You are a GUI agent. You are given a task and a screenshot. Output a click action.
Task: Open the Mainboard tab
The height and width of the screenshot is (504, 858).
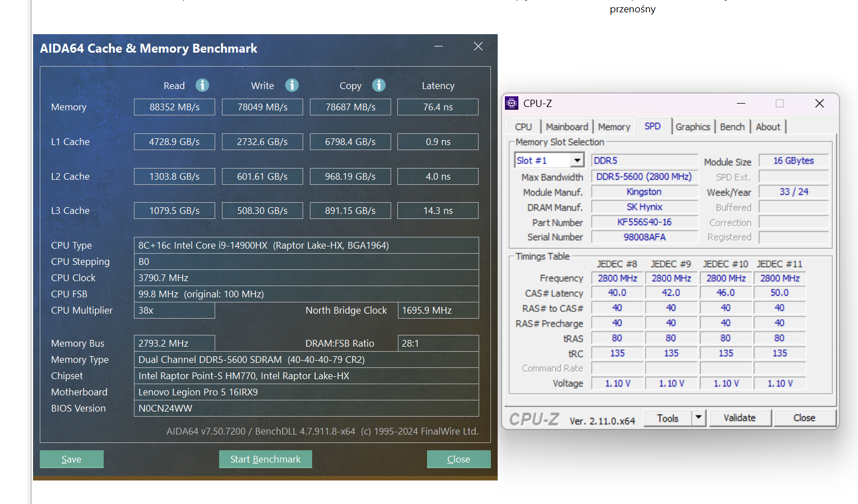(567, 127)
